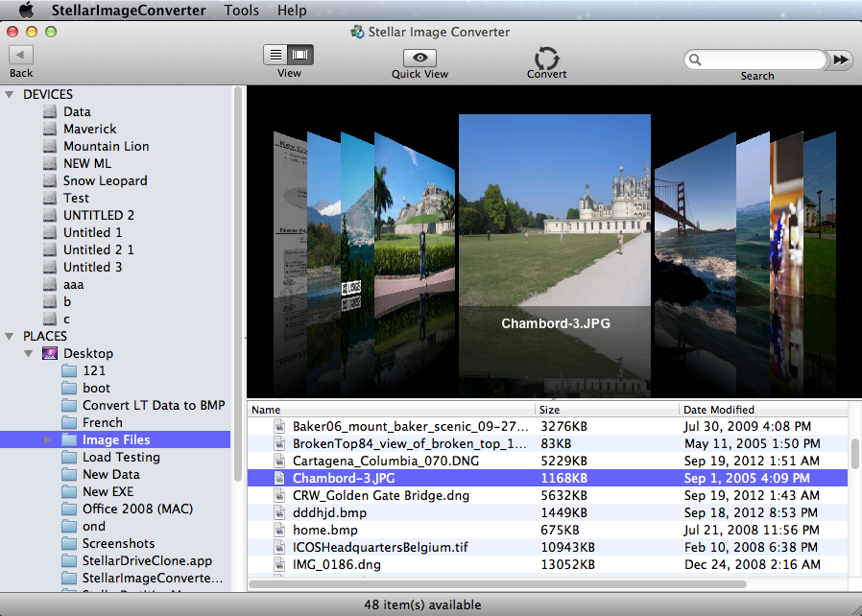Viewport: 862px width, 616px height.
Task: Click the search forward arrows button
Action: click(841, 59)
